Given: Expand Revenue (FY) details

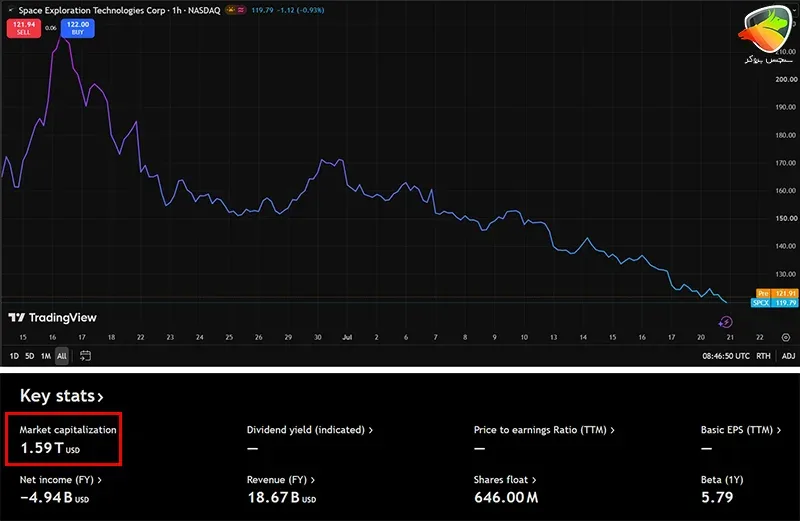Looking at the screenshot, I should [x=281, y=480].
